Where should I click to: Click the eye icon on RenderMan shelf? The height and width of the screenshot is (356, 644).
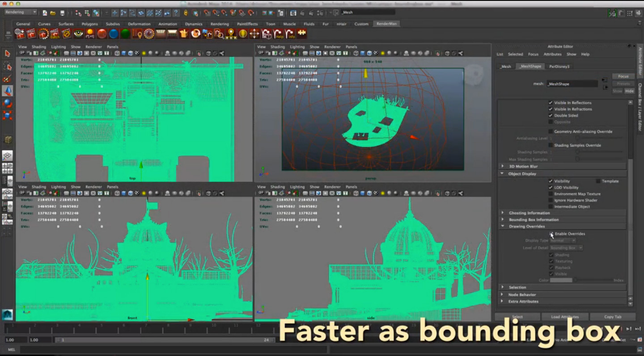[x=79, y=34]
